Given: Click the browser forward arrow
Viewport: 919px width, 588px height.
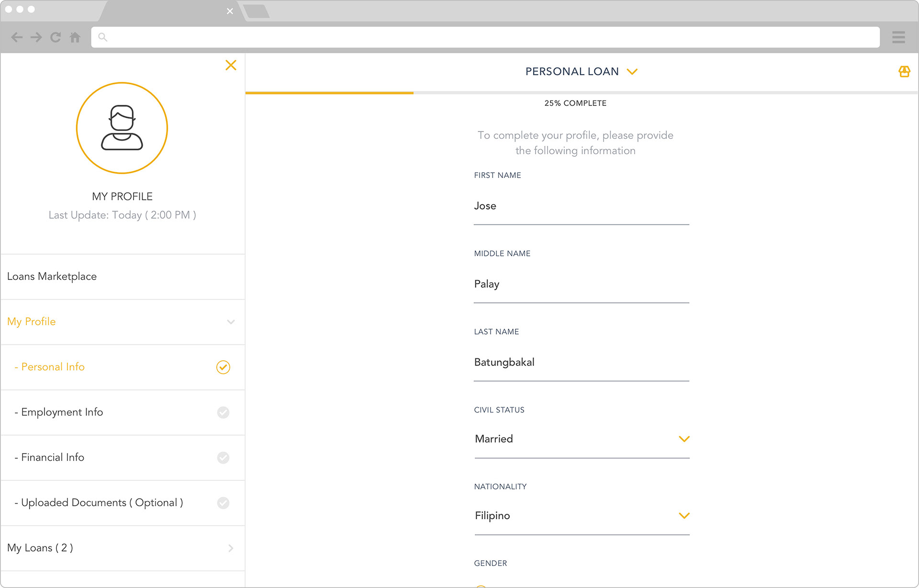Looking at the screenshot, I should tap(36, 37).
